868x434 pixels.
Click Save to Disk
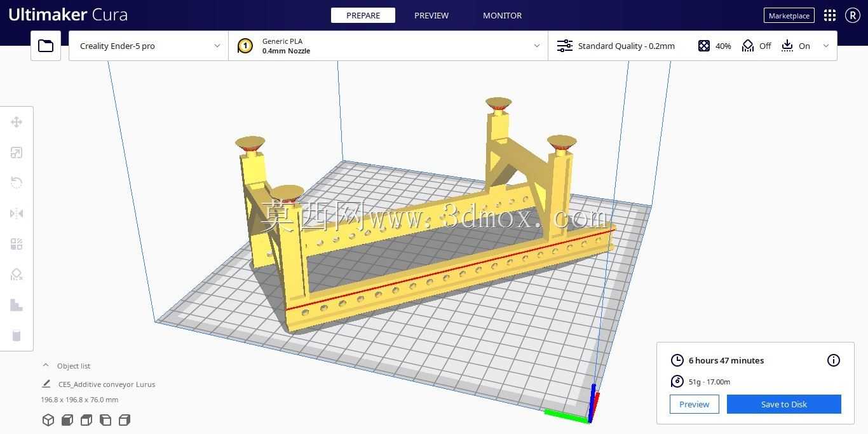pyautogui.click(x=784, y=404)
